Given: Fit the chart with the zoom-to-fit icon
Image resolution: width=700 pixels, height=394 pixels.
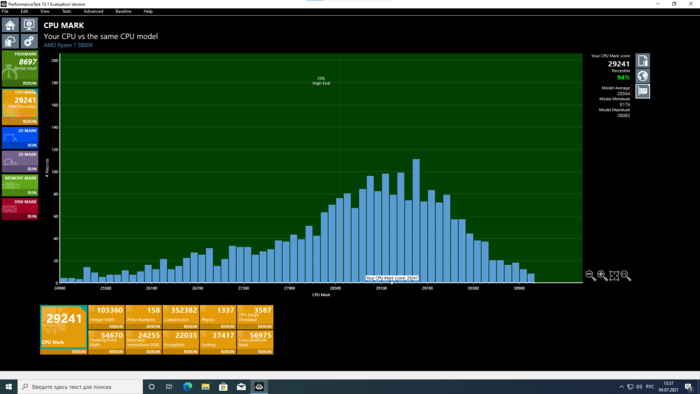Looking at the screenshot, I should (x=614, y=275).
